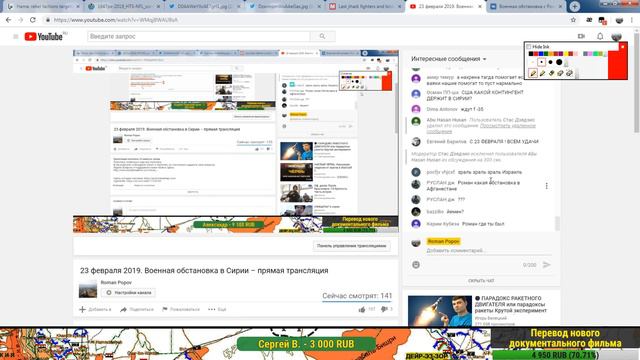Dislike the video with thumbs-down icon
This screenshot has height=360, width=640.
pyautogui.click(x=384, y=309)
